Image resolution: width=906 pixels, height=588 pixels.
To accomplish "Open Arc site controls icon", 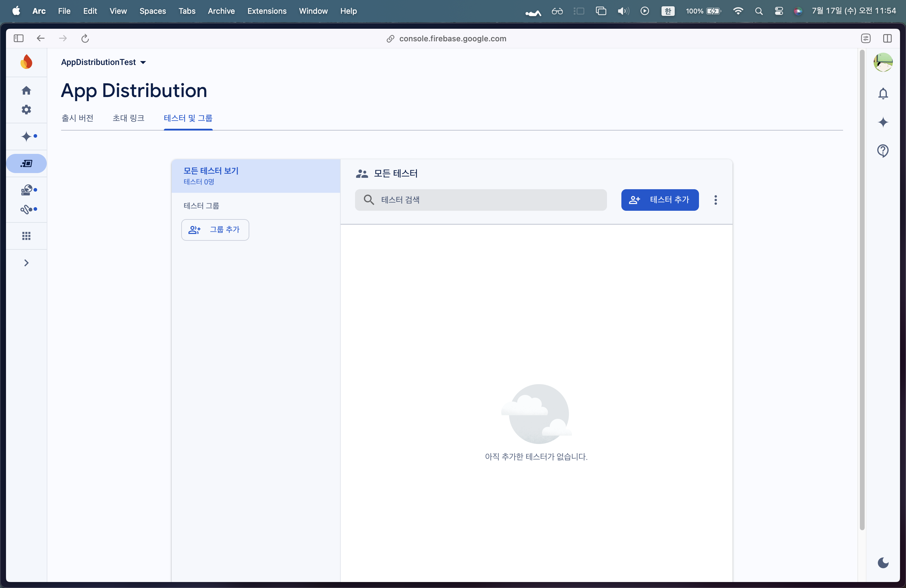I will pyautogui.click(x=866, y=38).
